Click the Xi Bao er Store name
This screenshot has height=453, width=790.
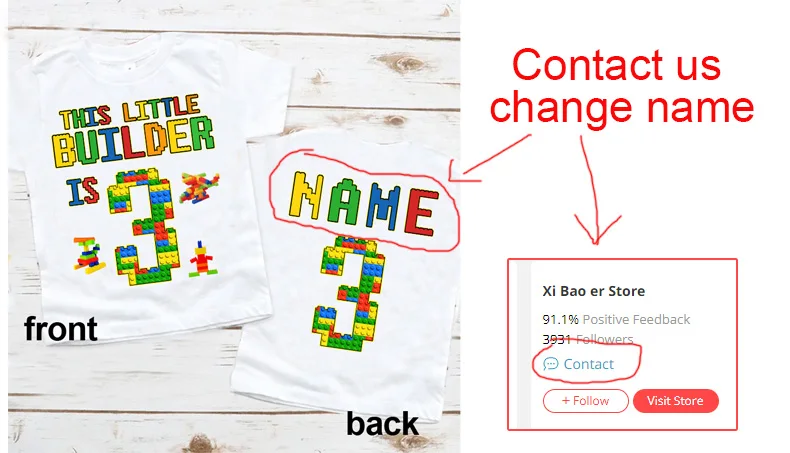click(594, 291)
